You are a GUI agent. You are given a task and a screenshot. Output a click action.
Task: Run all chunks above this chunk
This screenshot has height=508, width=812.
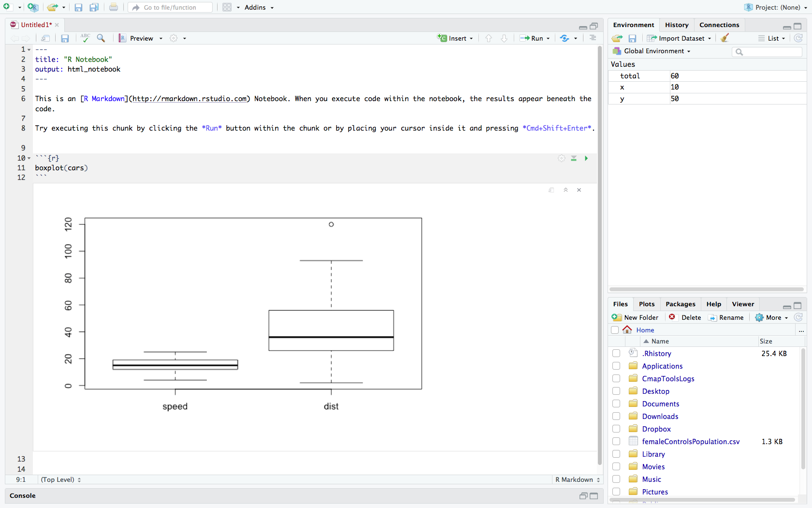[x=574, y=158]
